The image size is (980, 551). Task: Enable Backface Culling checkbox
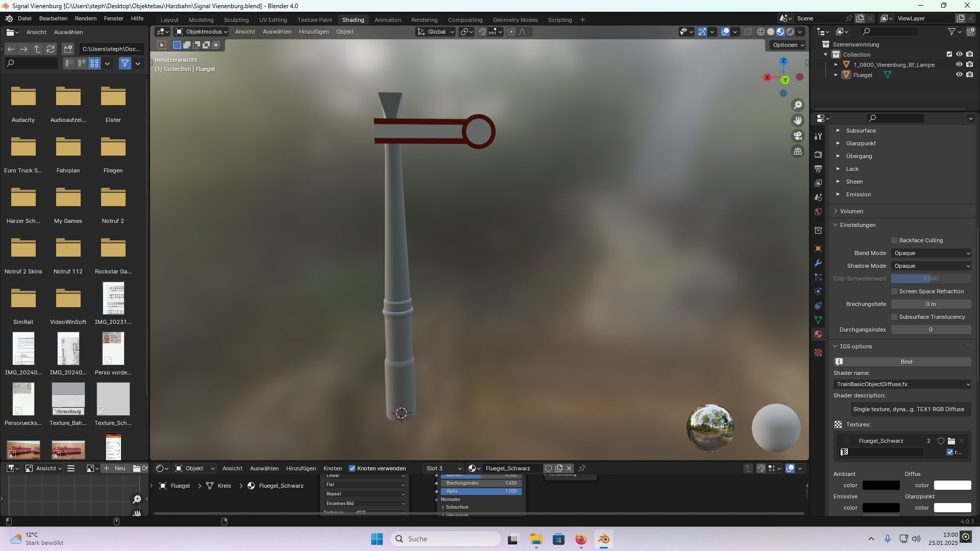pyautogui.click(x=894, y=240)
